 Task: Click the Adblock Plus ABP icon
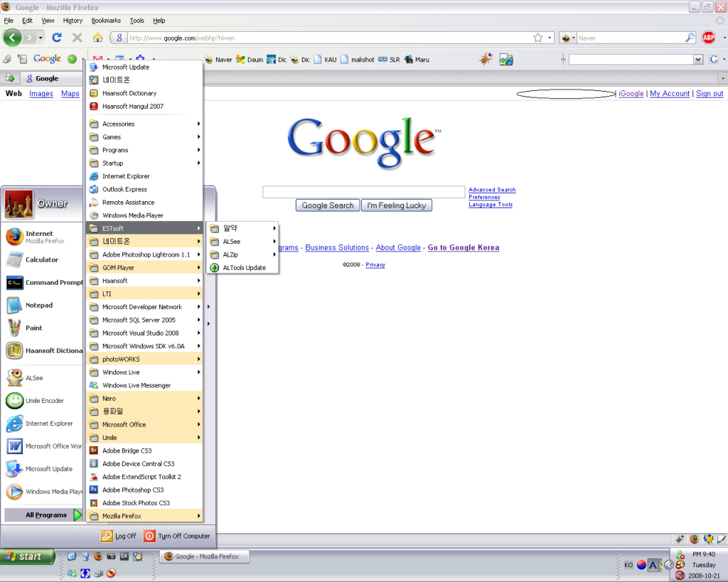pos(709,38)
